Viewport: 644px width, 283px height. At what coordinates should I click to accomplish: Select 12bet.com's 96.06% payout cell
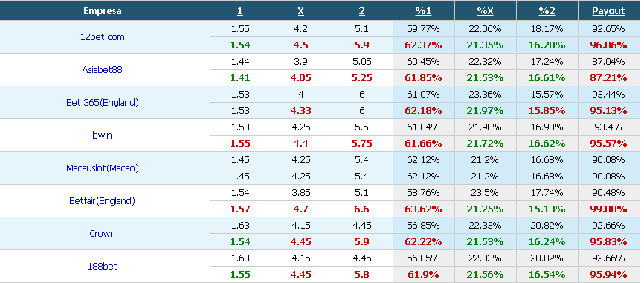[x=610, y=45]
